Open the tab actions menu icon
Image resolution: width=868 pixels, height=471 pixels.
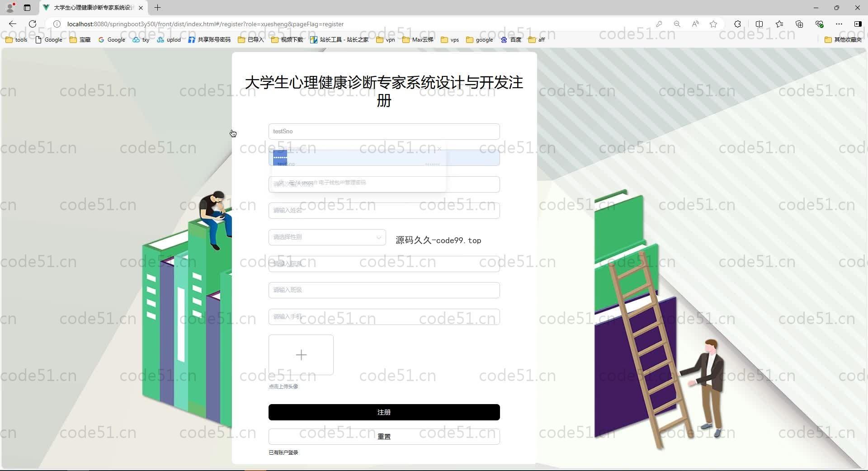(27, 8)
